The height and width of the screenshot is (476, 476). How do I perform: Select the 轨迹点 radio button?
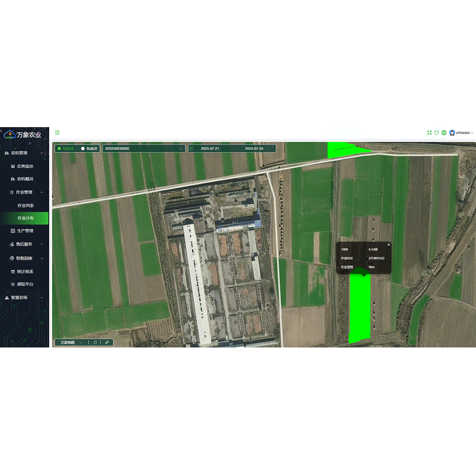(x=83, y=149)
